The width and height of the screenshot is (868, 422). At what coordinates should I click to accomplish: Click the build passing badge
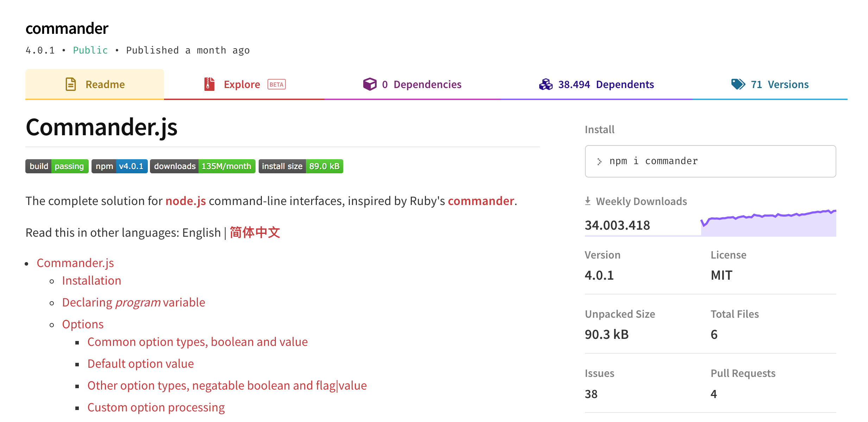pyautogui.click(x=57, y=166)
